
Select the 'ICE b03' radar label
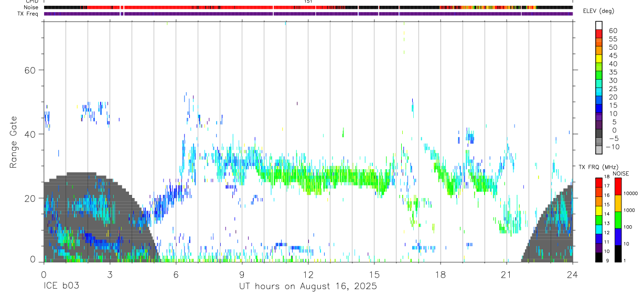pos(61,287)
